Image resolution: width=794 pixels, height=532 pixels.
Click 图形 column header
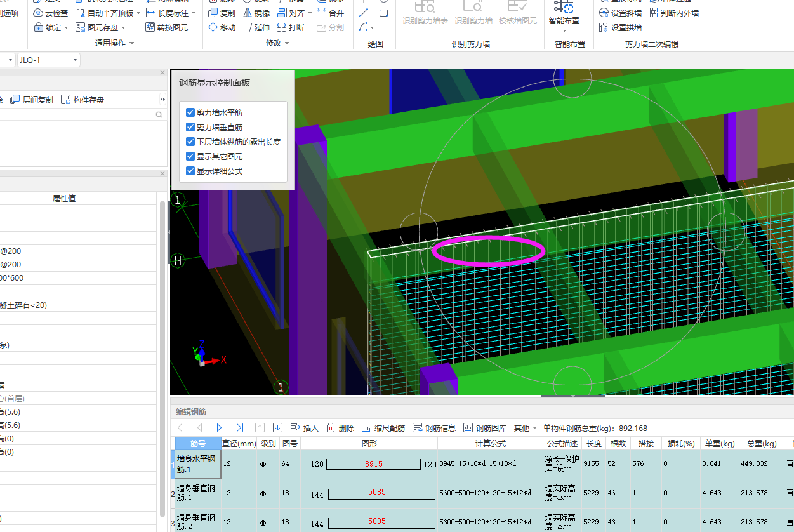(x=369, y=443)
